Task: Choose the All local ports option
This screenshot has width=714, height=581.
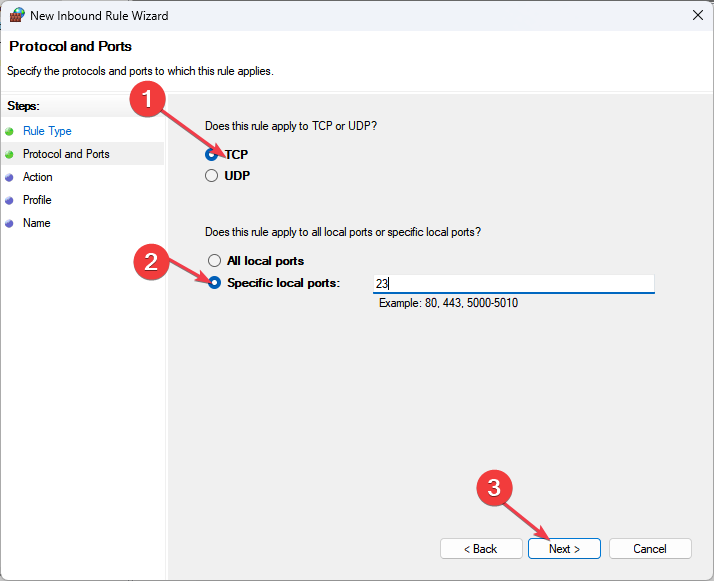Action: [x=214, y=260]
